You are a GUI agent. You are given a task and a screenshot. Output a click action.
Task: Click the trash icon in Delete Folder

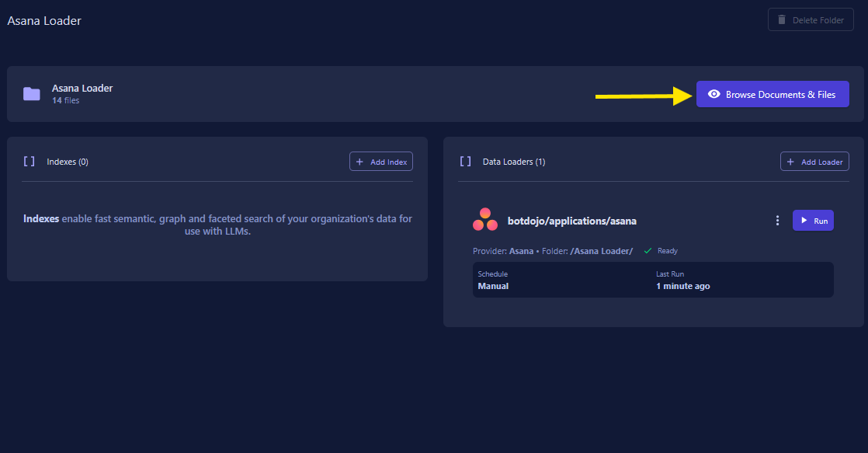(782, 20)
